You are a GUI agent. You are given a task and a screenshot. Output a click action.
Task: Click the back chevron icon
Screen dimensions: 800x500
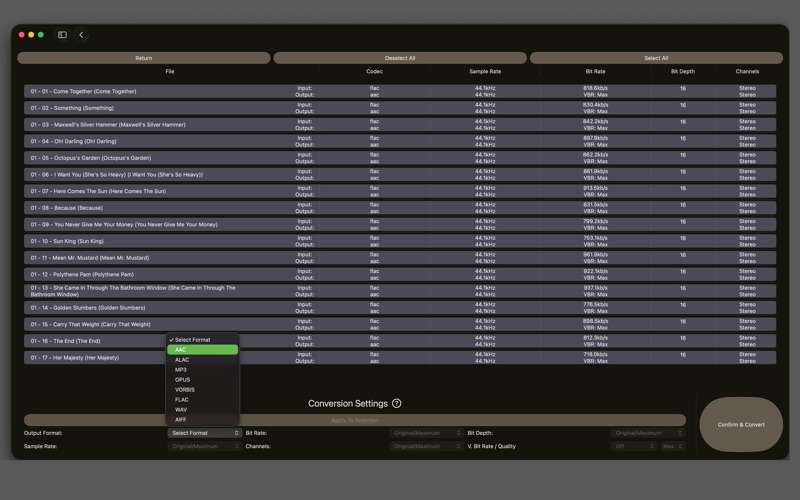pyautogui.click(x=81, y=35)
